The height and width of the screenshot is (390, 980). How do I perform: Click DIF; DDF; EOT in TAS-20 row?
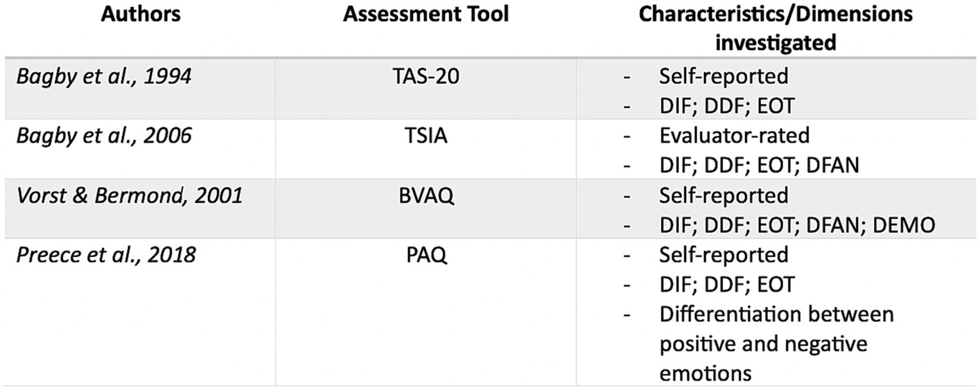point(726,105)
